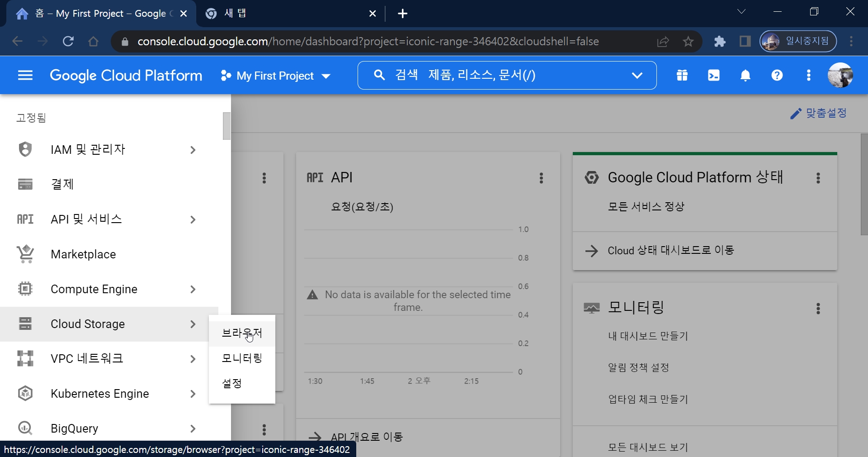Click 내 대시보드 만들기 link

(648, 336)
